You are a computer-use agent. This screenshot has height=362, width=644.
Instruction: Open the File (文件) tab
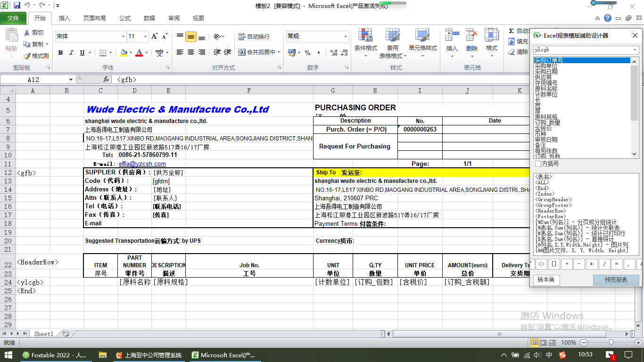pos(13,18)
